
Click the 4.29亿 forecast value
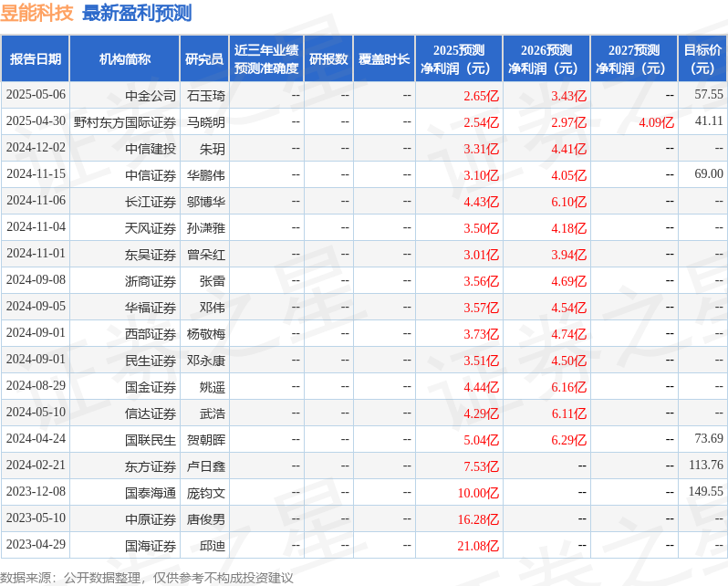[x=481, y=413]
